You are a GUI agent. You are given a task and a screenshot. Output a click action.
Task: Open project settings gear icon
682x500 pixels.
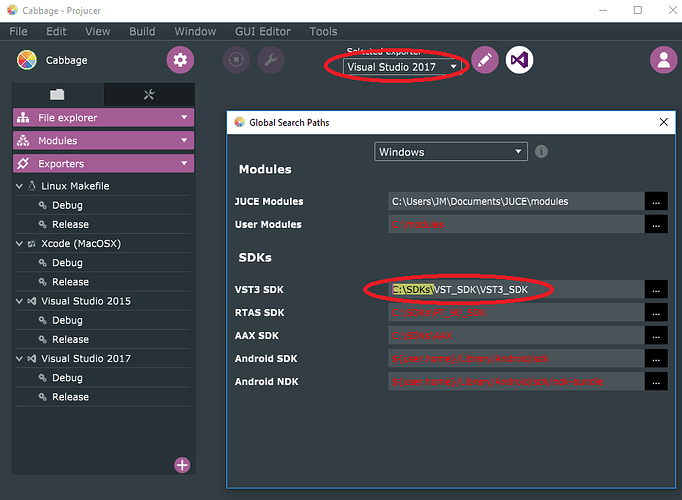point(180,60)
